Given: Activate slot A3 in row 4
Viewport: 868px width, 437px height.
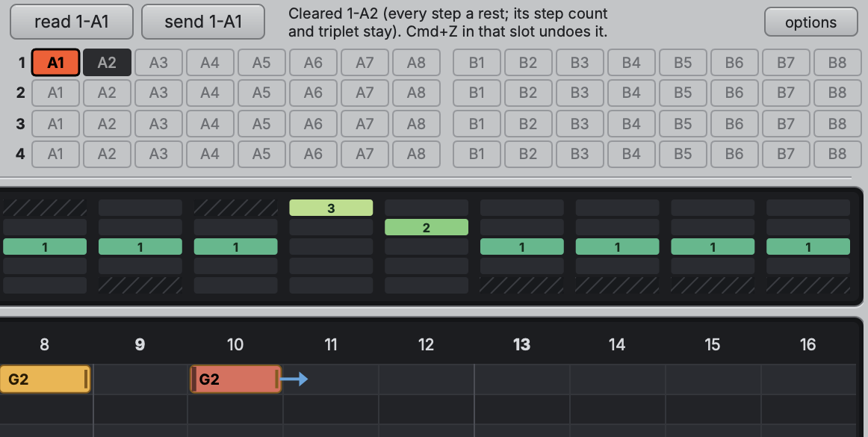Looking at the screenshot, I should (158, 154).
